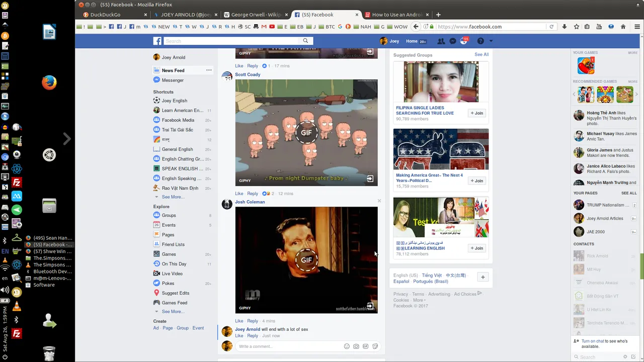Open Suggest Edits in Explore

pos(176,293)
